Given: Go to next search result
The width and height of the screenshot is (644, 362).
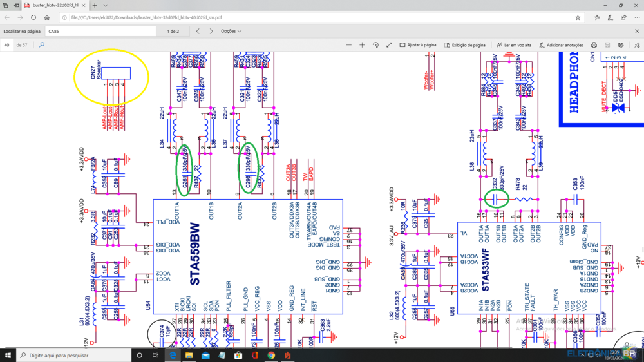Looking at the screenshot, I should tap(211, 31).
